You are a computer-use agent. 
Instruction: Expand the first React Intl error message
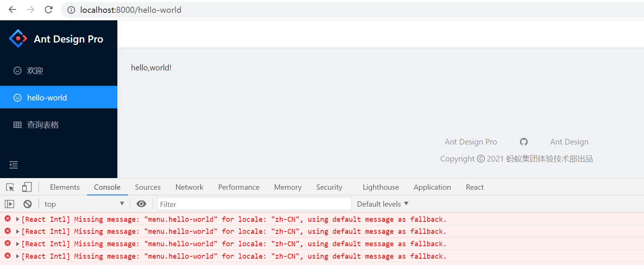pyautogui.click(x=17, y=219)
